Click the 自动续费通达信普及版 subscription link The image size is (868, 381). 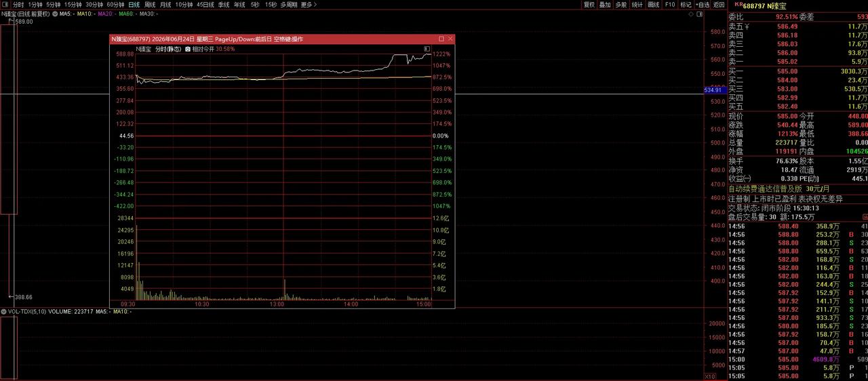tap(779, 188)
